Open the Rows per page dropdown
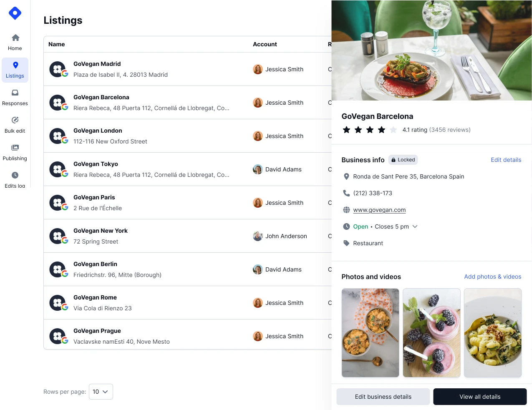This screenshot has width=532, height=410. point(101,392)
